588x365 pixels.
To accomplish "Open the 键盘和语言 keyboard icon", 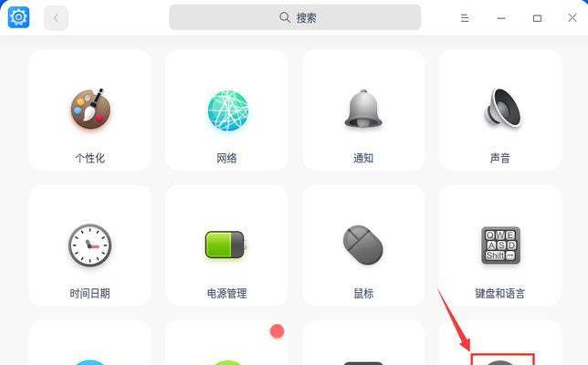I will (500, 245).
